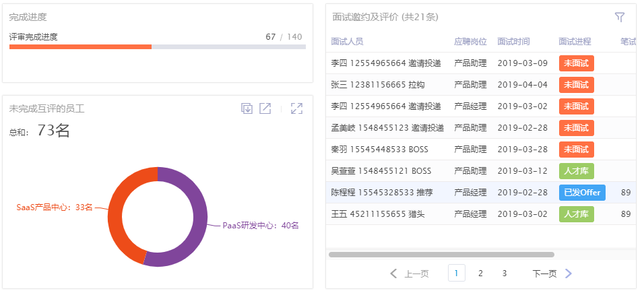Select page 2 in pagination
The width and height of the screenshot is (644, 291).
pos(480,273)
